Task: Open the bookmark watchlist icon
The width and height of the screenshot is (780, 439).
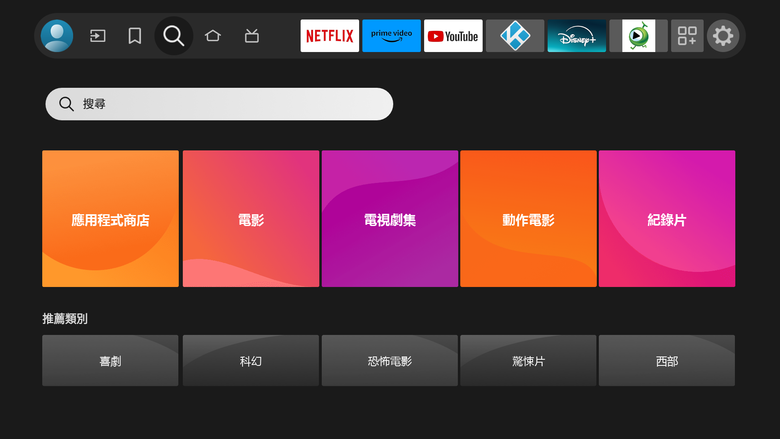Action: [135, 36]
